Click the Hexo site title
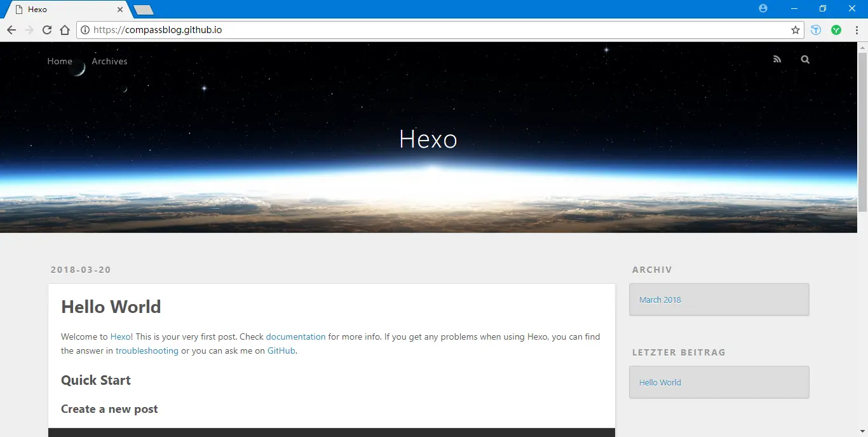Screen dimensions: 868x437 pos(428,139)
